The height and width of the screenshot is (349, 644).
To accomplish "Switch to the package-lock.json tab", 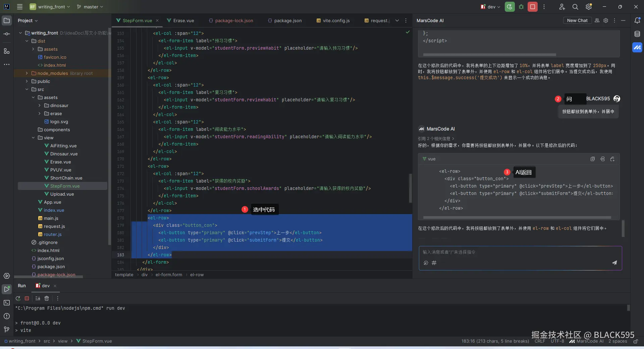I will (231, 20).
